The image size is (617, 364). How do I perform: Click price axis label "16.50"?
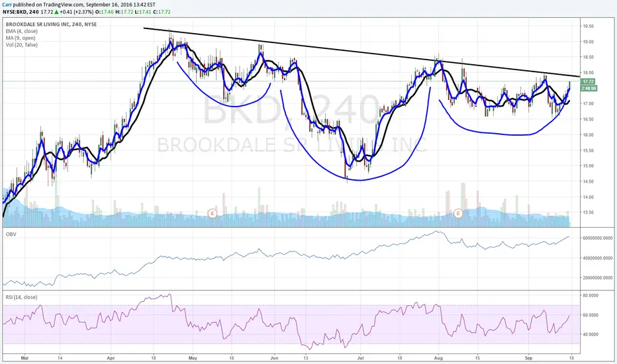(589, 119)
